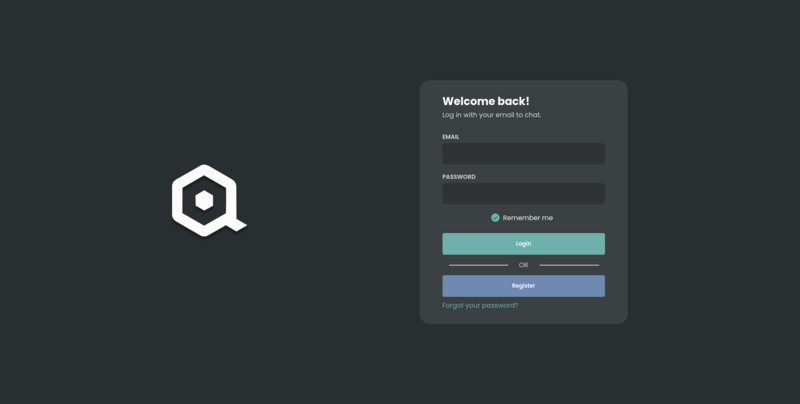Click the divider line right of OR

coord(569,265)
